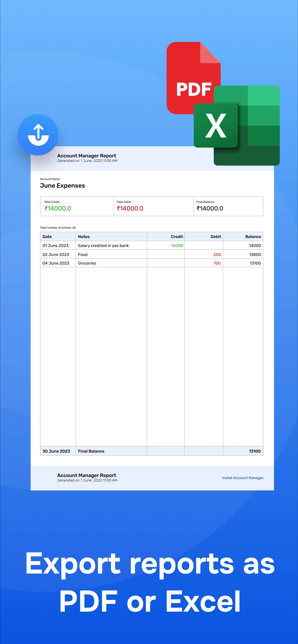Image resolution: width=298 pixels, height=644 pixels.
Task: Select the green 14000 credit amount
Action: [177, 246]
